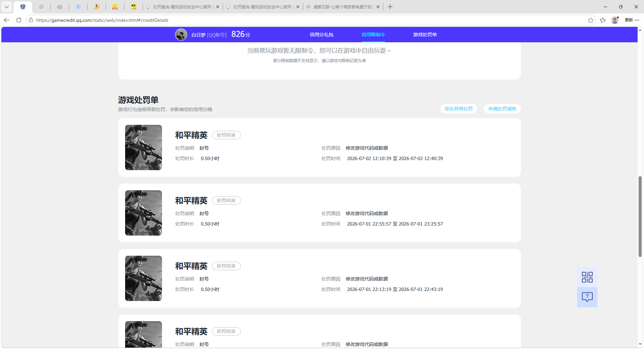The width and height of the screenshot is (644, 349).
Task: Click scrollbar down arrow
Action: point(640,344)
